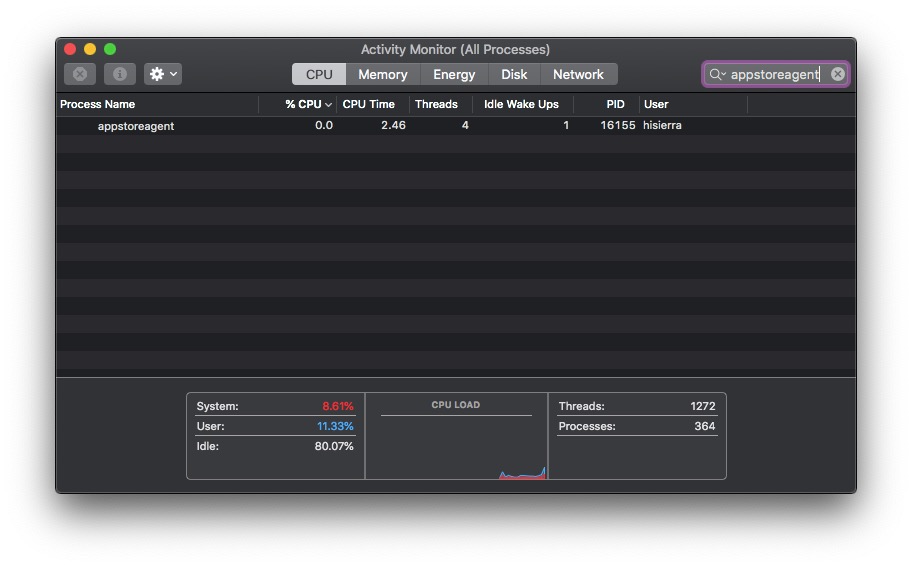Viewport: 912px width, 567px height.
Task: Switch to the CPU tab
Action: [319, 74]
